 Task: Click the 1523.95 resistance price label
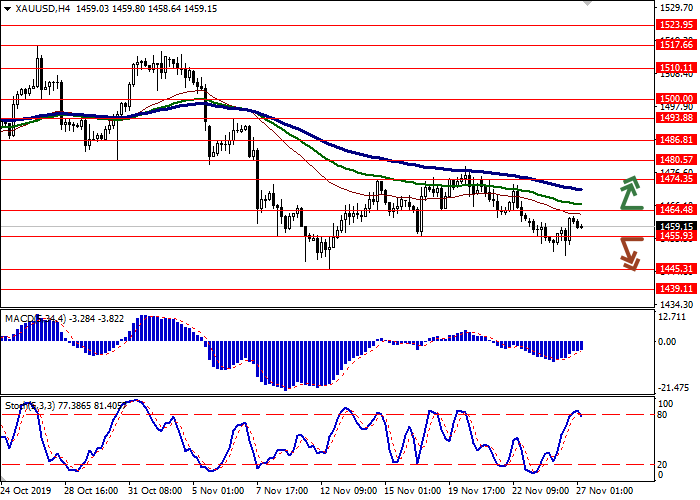click(x=677, y=24)
